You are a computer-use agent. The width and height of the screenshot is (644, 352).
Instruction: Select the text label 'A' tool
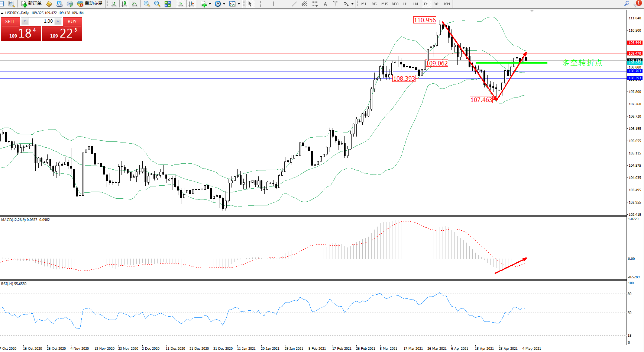326,4
